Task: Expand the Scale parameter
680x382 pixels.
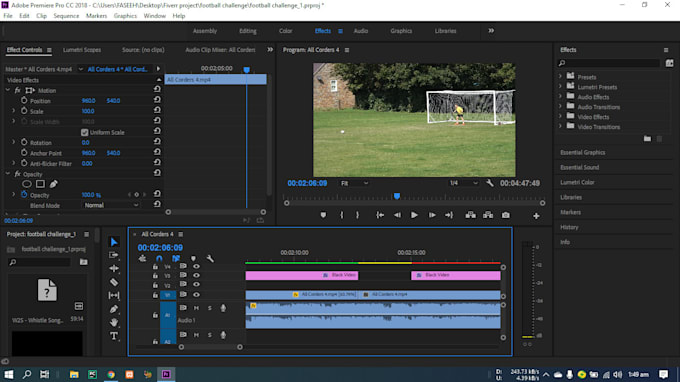Action: tap(13, 111)
